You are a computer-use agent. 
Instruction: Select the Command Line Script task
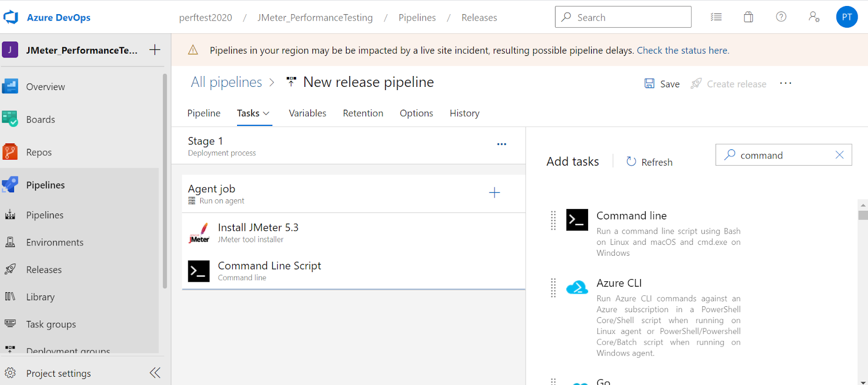(x=353, y=270)
